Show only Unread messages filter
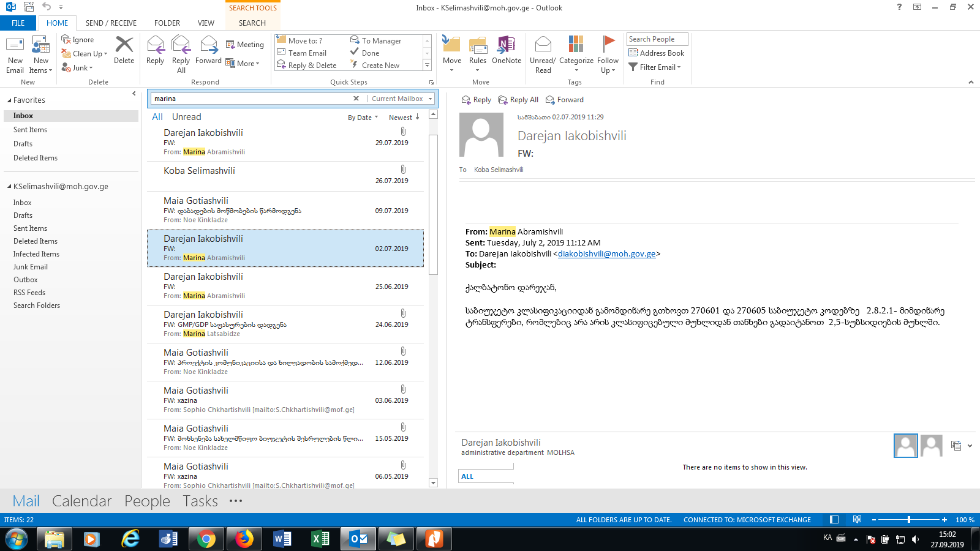980x551 pixels. (x=186, y=117)
